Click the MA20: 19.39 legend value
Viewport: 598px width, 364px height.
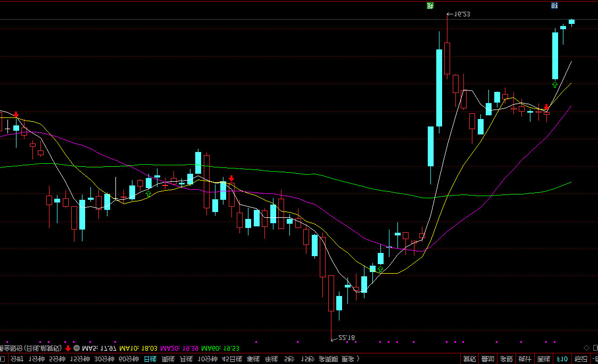(179, 348)
